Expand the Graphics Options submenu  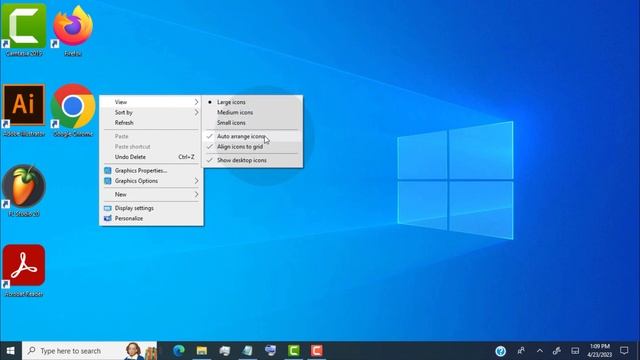coord(151,181)
